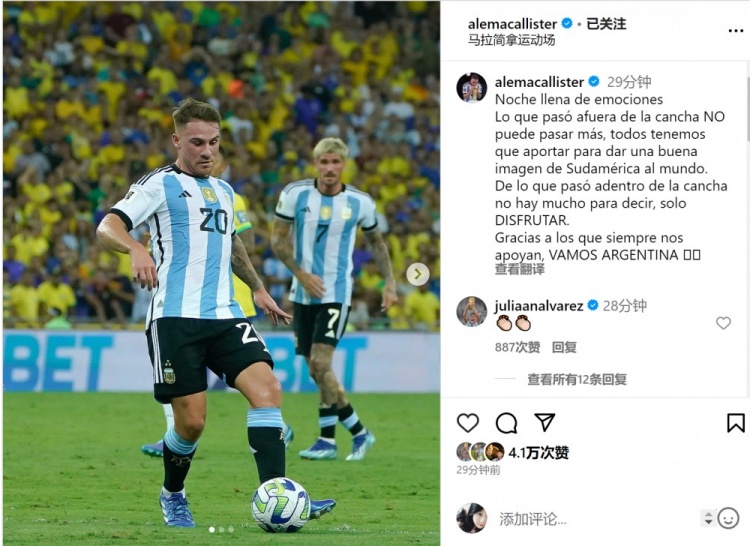
Task: Expand the caption translation 查看翻译
Action: pyautogui.click(x=519, y=269)
